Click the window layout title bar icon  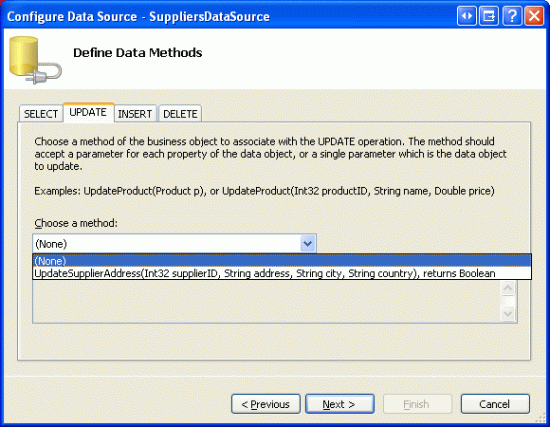pyautogui.click(x=489, y=16)
